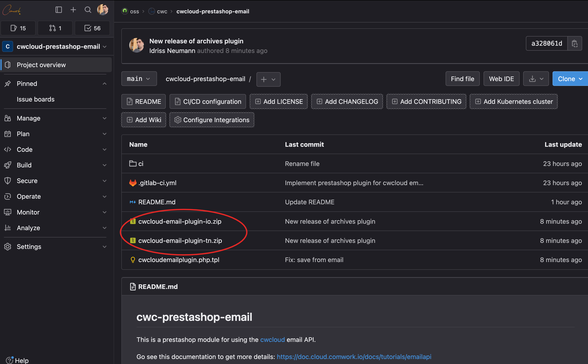This screenshot has width=588, height=364.
Task: Select the Issue boards menu item
Action: pyautogui.click(x=35, y=99)
